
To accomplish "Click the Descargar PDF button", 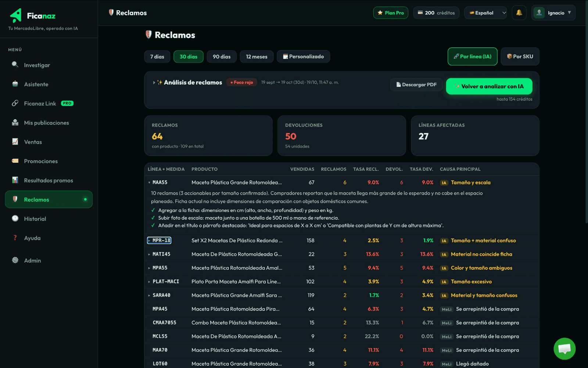I will coord(416,85).
